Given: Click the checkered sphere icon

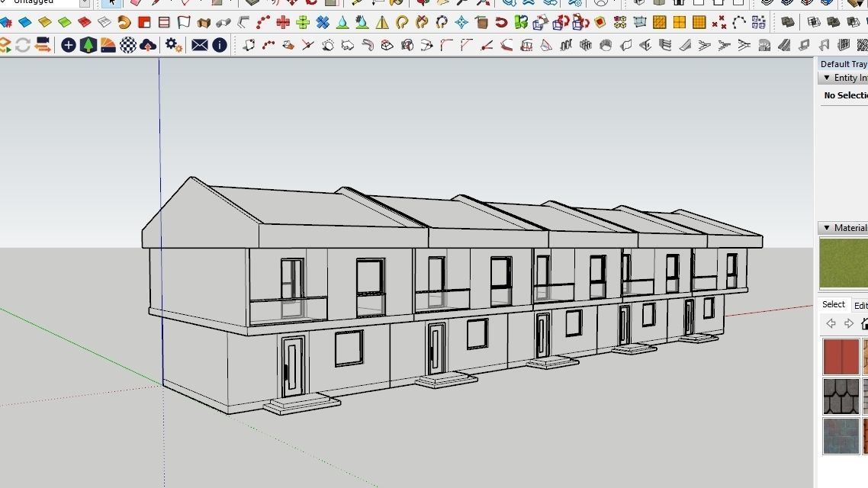Looking at the screenshot, I should point(128,45).
